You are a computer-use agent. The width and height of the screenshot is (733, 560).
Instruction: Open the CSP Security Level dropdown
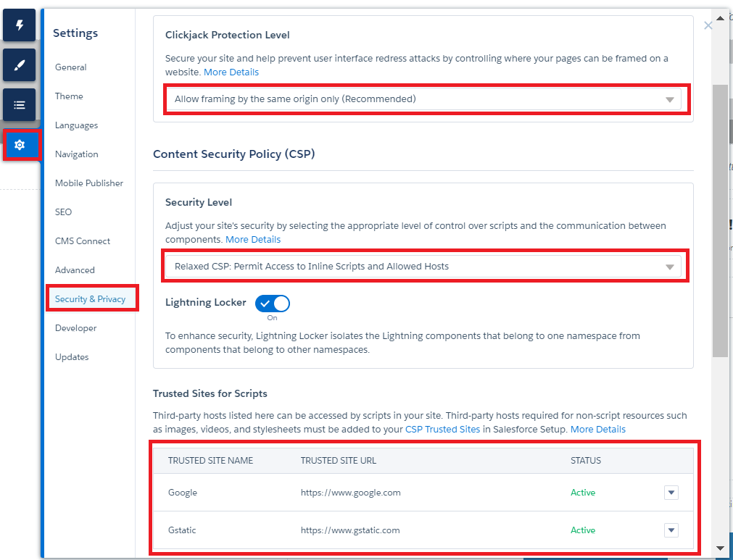click(x=423, y=266)
